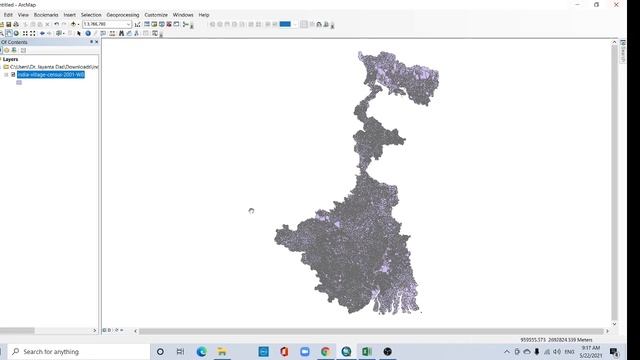Click the map's horizontal scrollbar

(x=371, y=331)
